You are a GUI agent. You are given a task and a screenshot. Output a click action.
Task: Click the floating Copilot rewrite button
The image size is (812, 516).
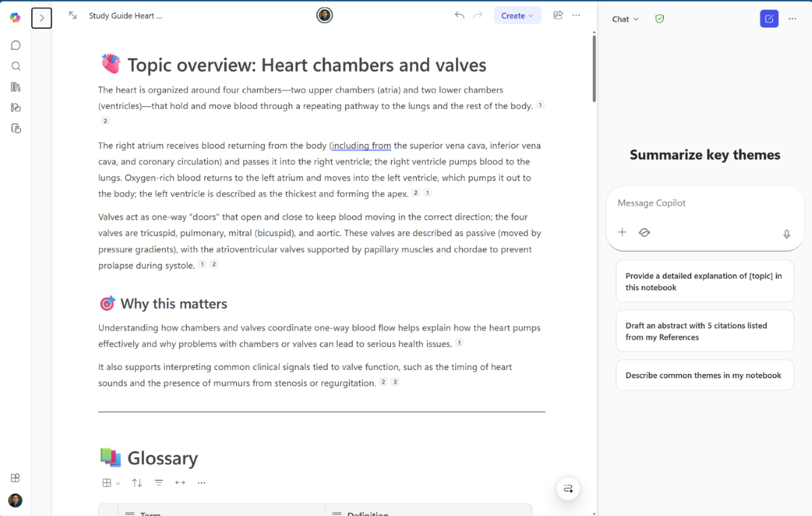click(x=568, y=488)
